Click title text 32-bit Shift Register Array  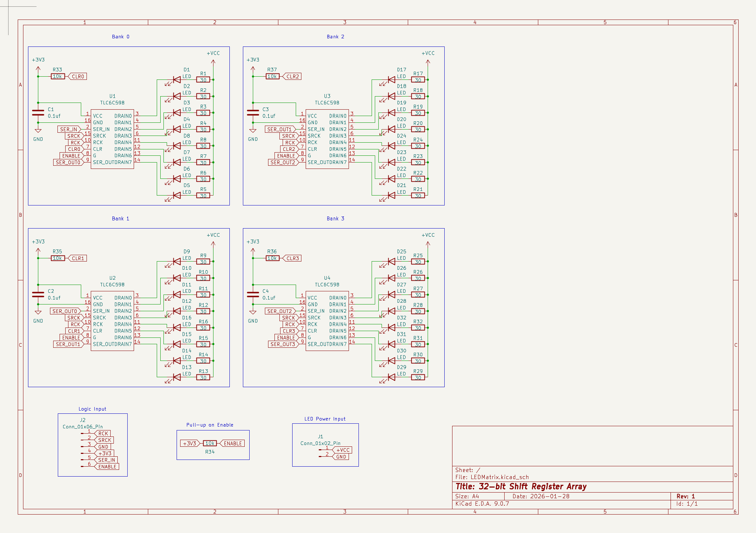point(521,487)
